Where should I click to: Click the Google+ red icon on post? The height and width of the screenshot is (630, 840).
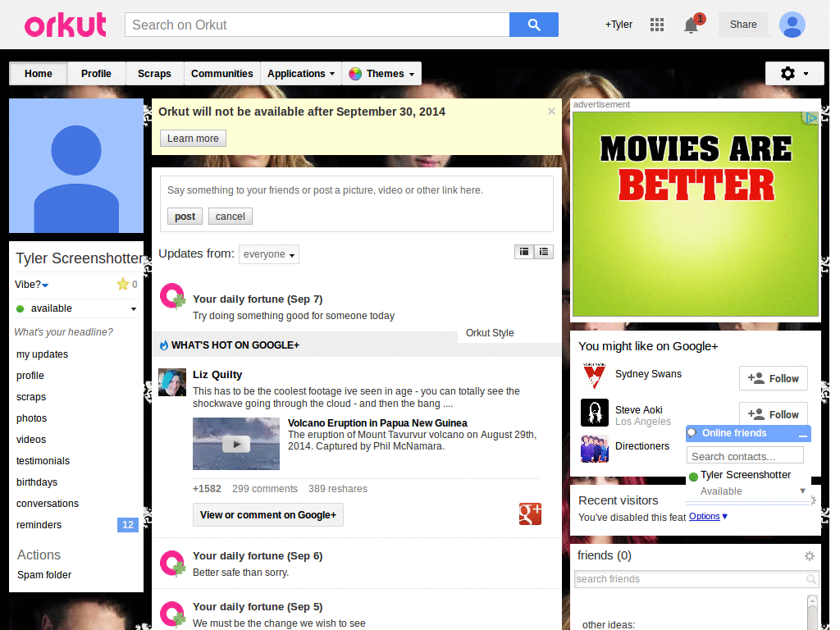(530, 514)
